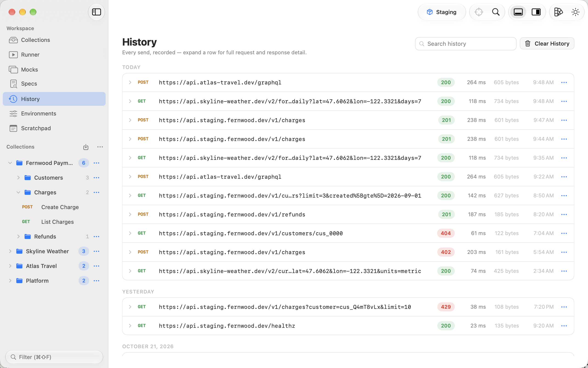The height and width of the screenshot is (368, 588).
Task: Click the 404 status badge
Action: click(446, 233)
